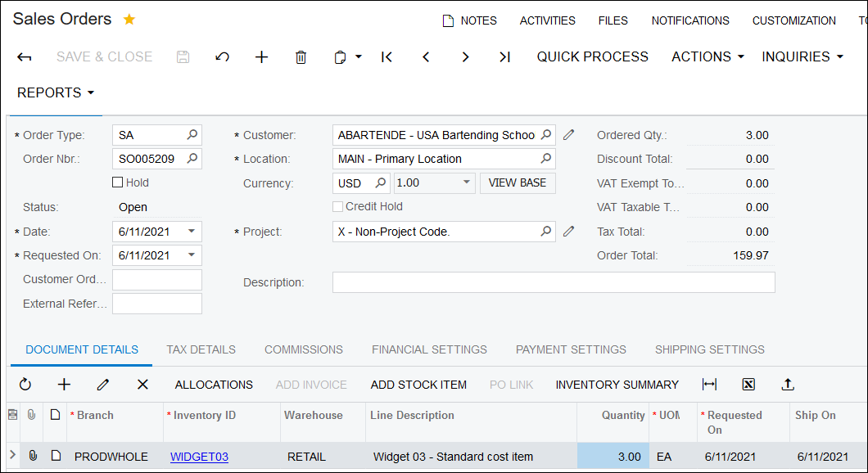Toggle the Hold checkbox
Screen dimensions: 868x473
coord(118,182)
